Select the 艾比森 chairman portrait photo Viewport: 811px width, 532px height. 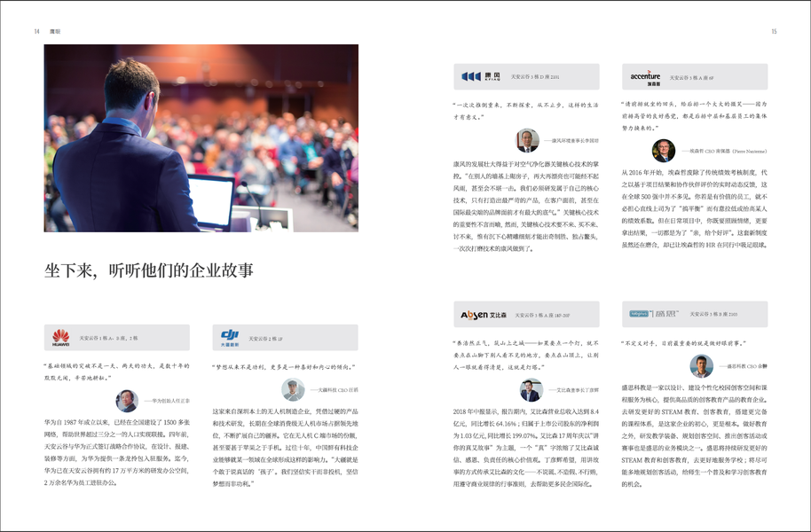(x=531, y=390)
